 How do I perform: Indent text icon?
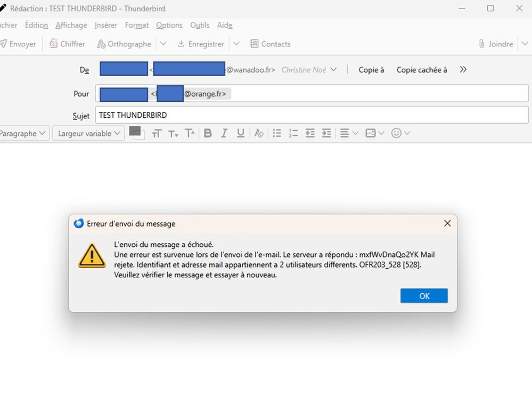(x=326, y=133)
